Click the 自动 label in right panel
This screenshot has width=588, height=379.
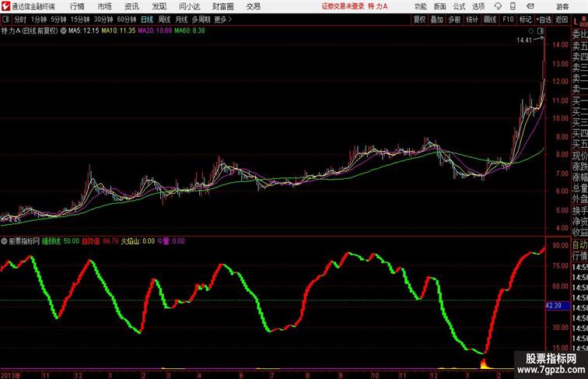pos(579,245)
